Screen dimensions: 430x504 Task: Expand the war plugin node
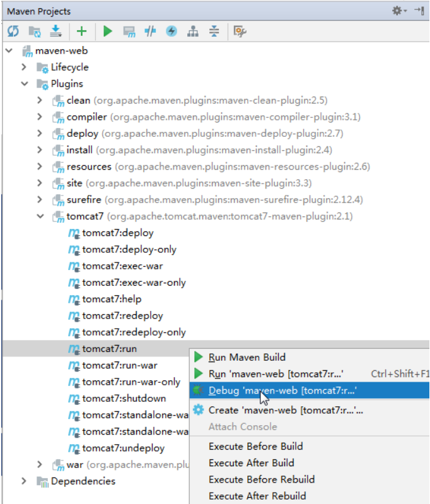(40, 464)
